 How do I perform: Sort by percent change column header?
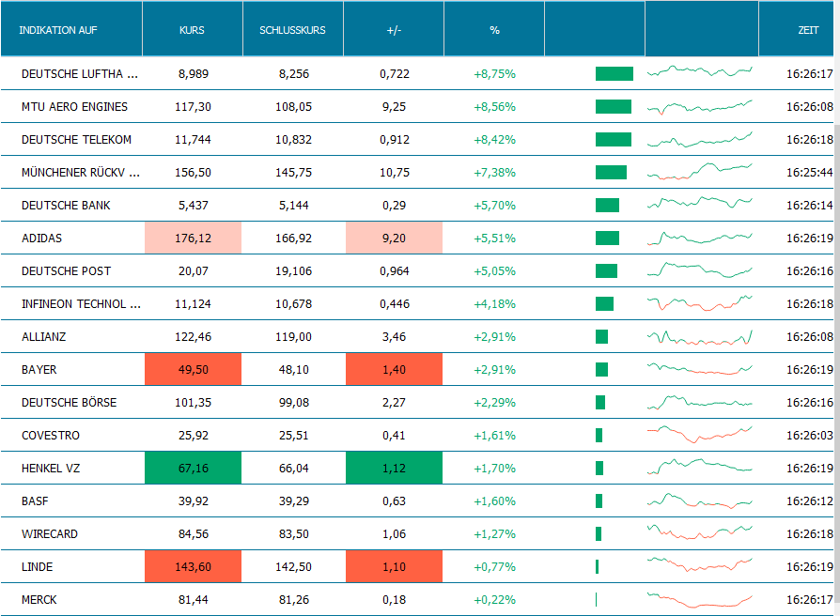pyautogui.click(x=494, y=30)
